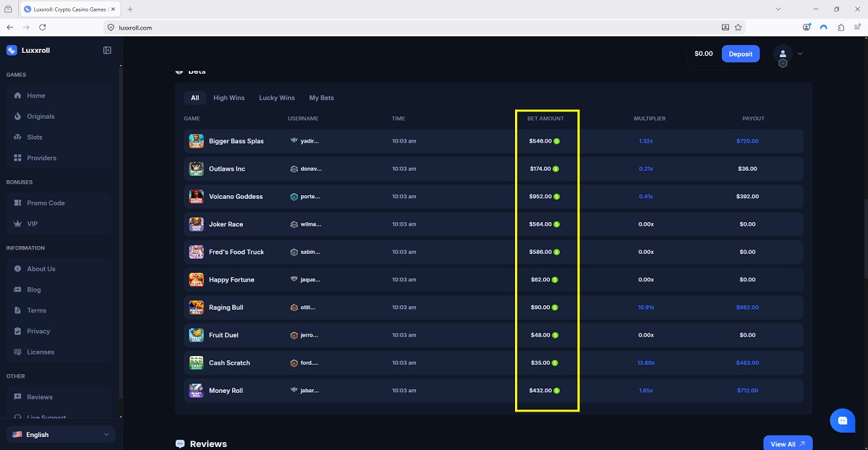Open the English language dropdown

coord(61,435)
